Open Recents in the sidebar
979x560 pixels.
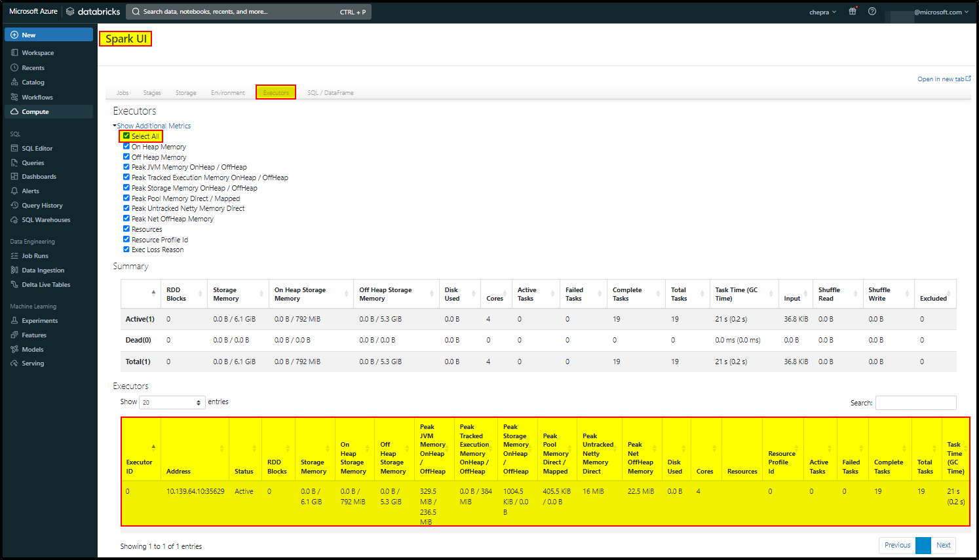48,68
